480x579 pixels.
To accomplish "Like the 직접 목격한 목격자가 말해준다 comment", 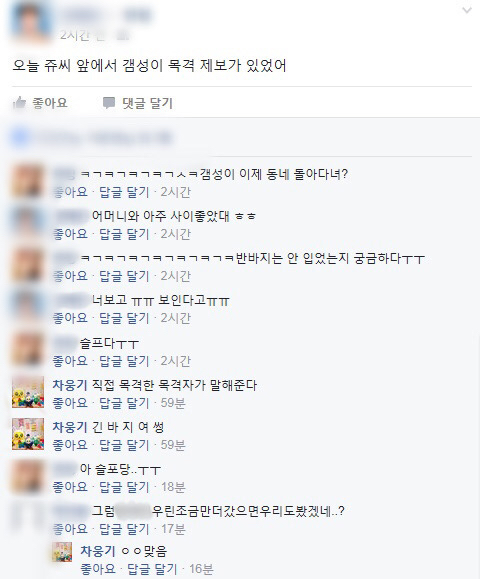I will (70, 403).
